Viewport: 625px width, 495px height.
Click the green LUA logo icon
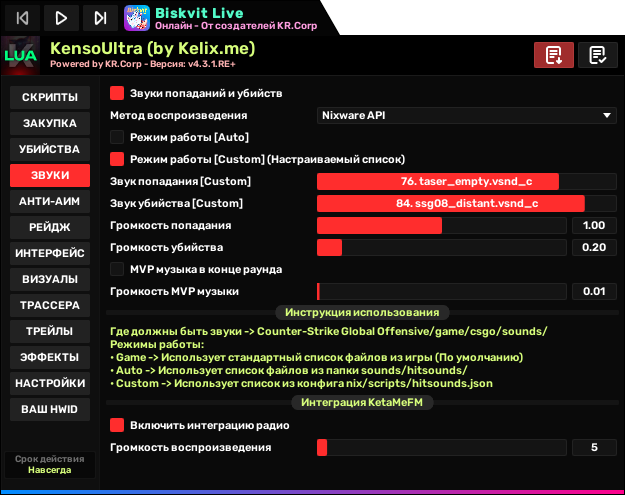20,56
